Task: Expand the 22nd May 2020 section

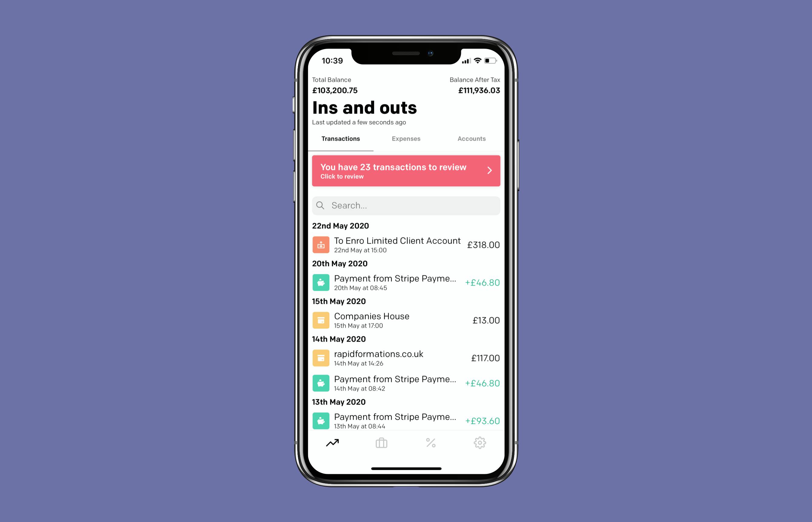Action: pyautogui.click(x=340, y=226)
